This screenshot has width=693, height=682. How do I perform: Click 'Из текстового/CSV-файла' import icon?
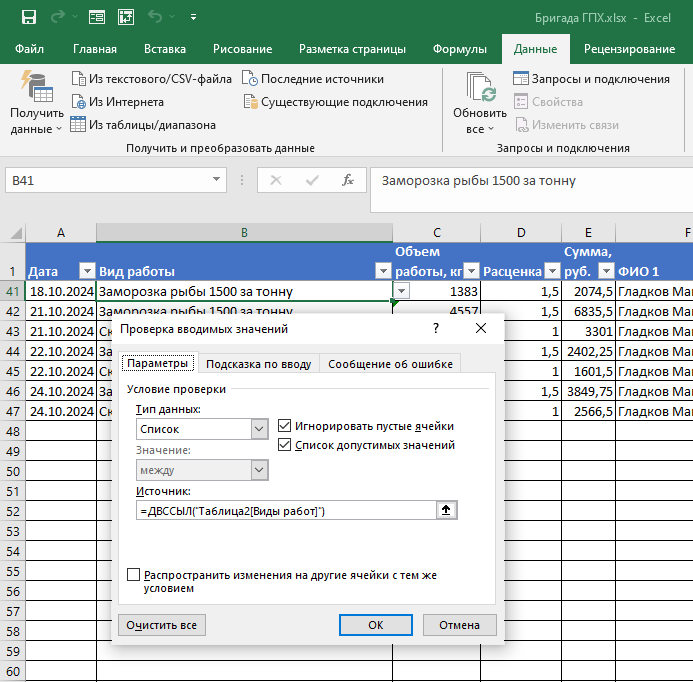[x=78, y=79]
